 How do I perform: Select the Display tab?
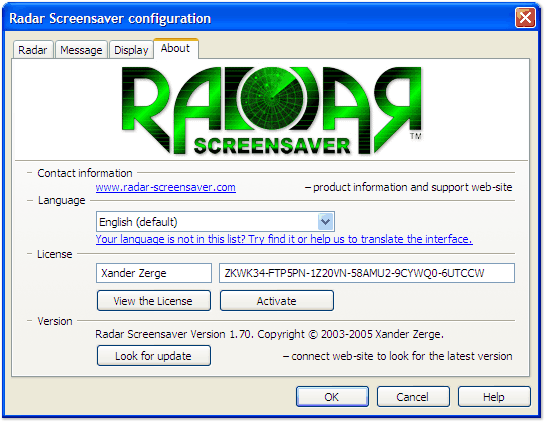pyautogui.click(x=131, y=50)
